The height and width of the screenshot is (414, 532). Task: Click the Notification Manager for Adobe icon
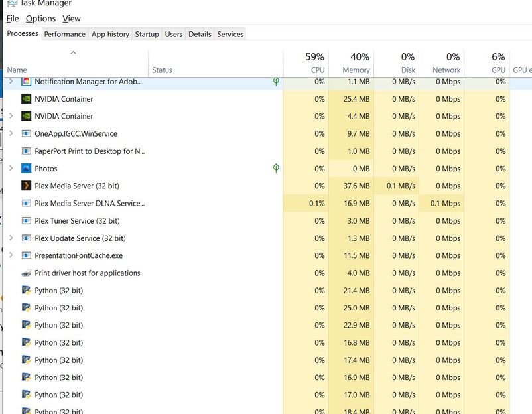(x=26, y=82)
